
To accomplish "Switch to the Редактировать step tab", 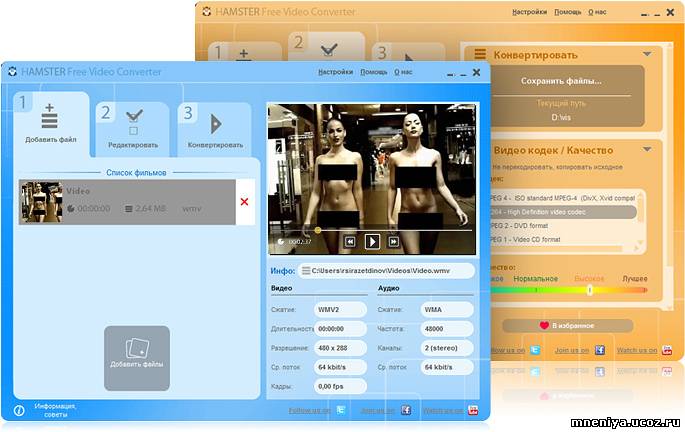I will pyautogui.click(x=133, y=129).
